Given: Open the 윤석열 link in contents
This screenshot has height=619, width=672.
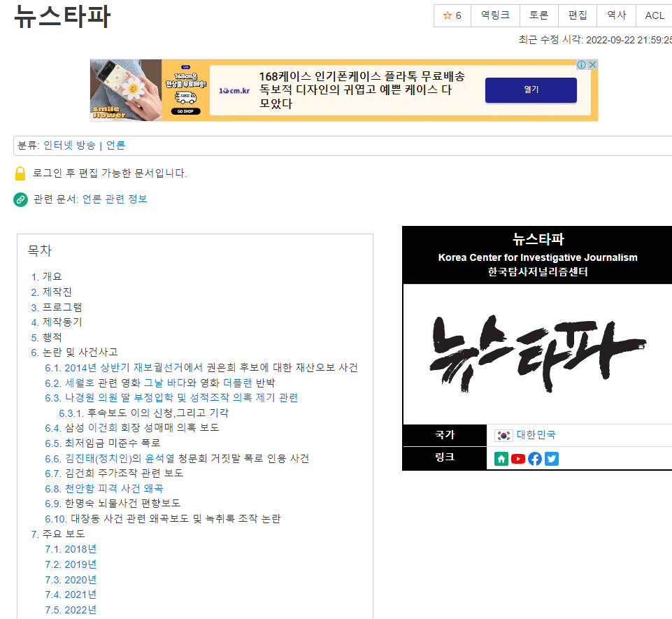Looking at the screenshot, I should (x=160, y=459).
